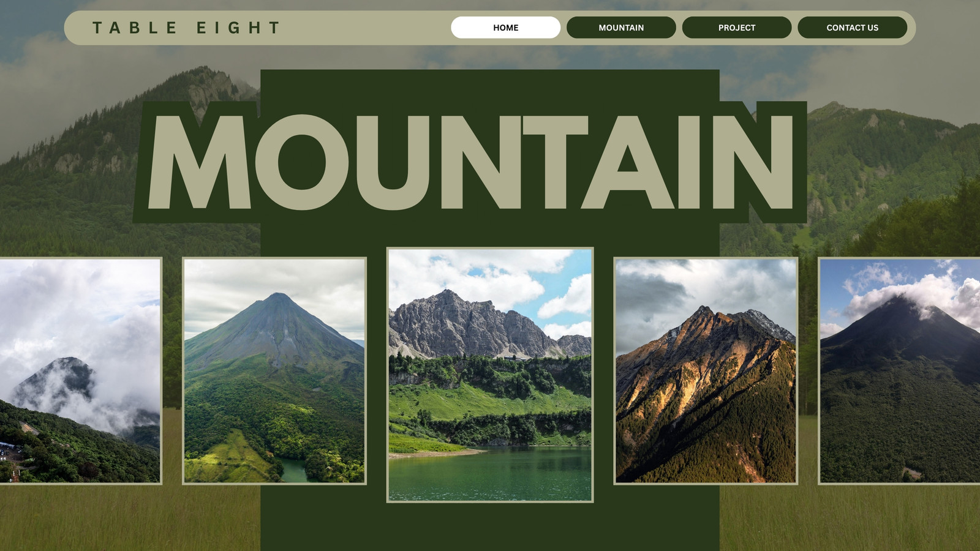Open the CONTACT US page

[852, 28]
